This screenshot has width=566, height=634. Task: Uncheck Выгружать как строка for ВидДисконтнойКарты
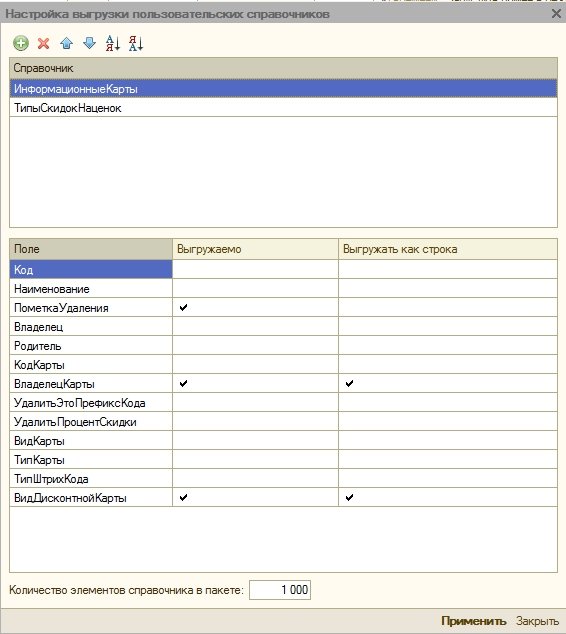(x=349, y=497)
